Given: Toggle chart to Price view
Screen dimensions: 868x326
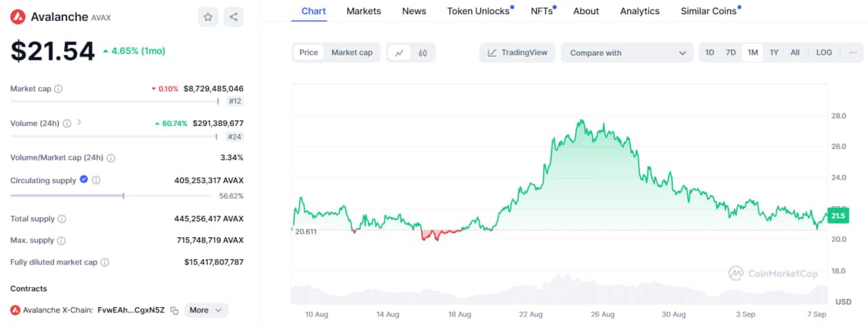Looking at the screenshot, I should (309, 53).
